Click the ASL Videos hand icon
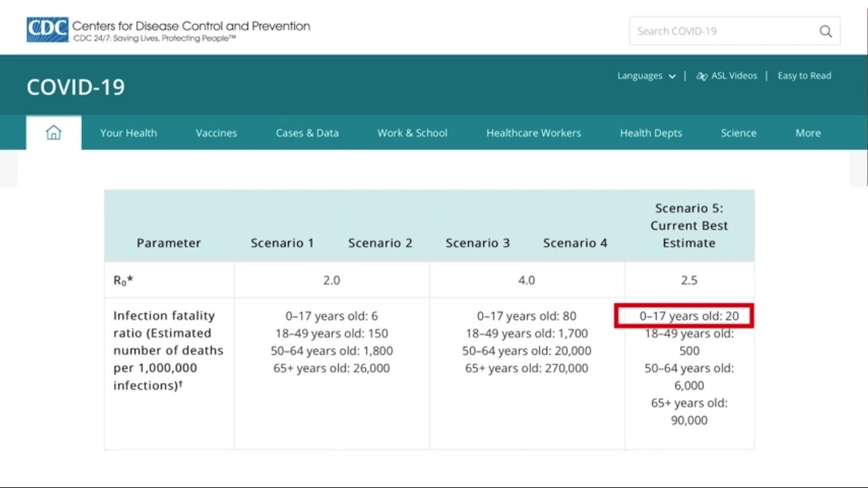This screenshot has width=868, height=488. click(x=702, y=76)
